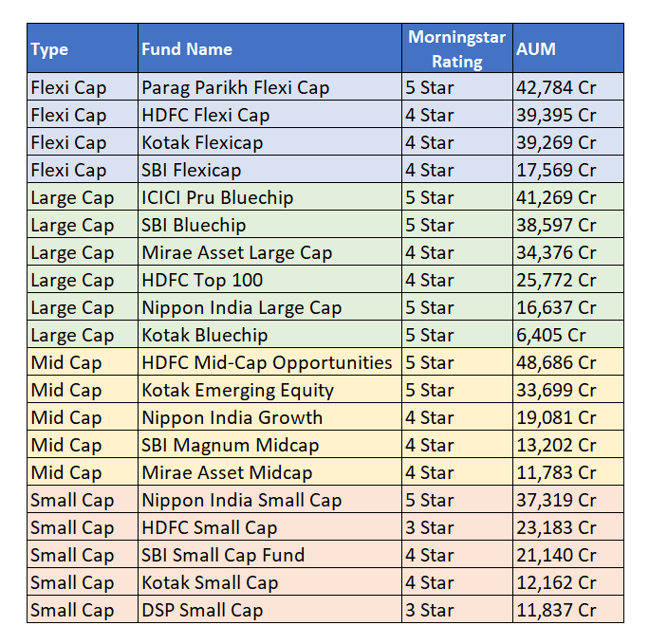This screenshot has width=649, height=644.
Task: Click the Type column header
Action: point(49,49)
